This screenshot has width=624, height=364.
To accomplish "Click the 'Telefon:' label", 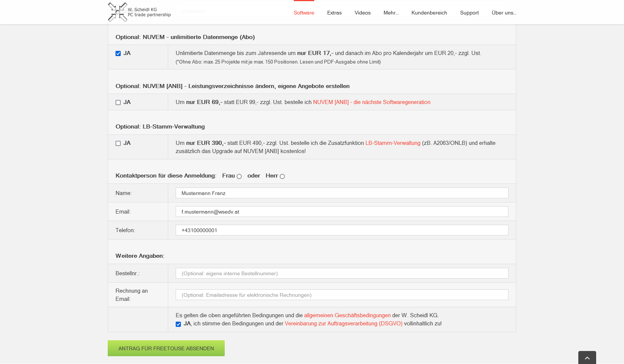I will pyautogui.click(x=125, y=230).
